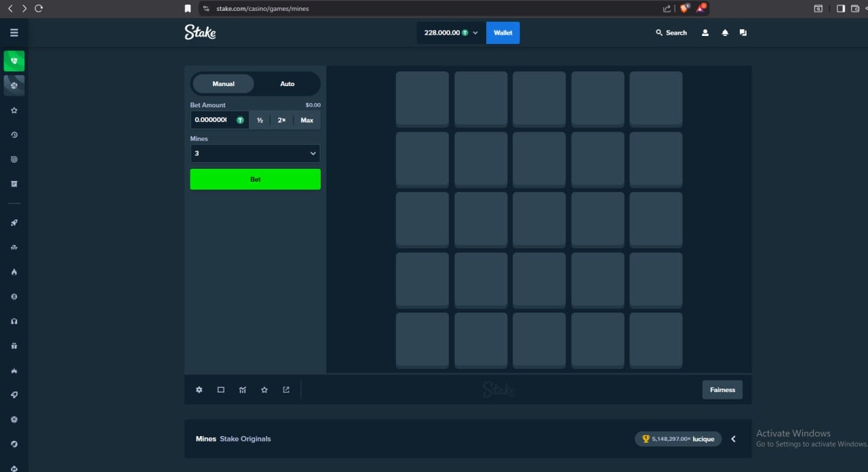Screen dimensions: 868x472
Task: Open the hamburger sidebar menu
Action: coord(14,33)
